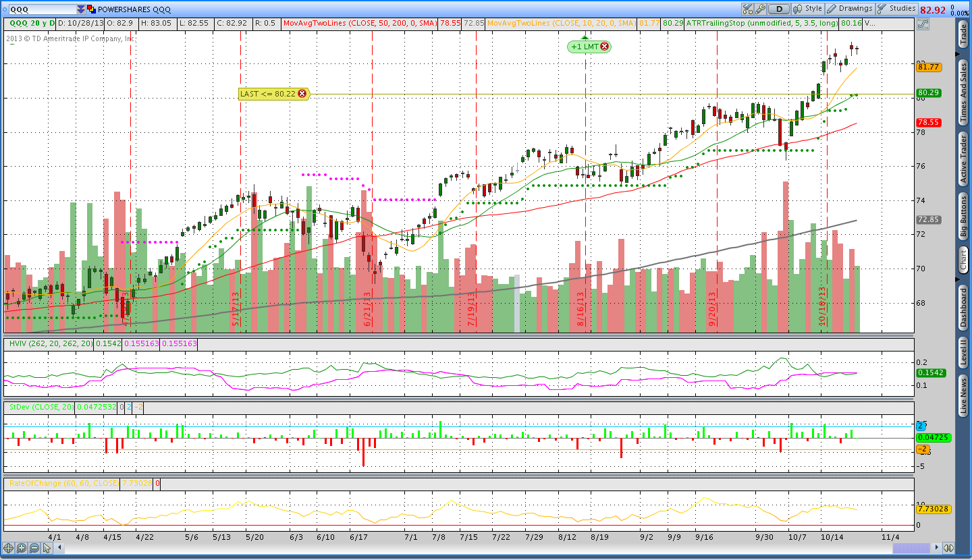
Task: Click the zoom out magnifier icon
Action: pyautogui.click(x=34, y=549)
